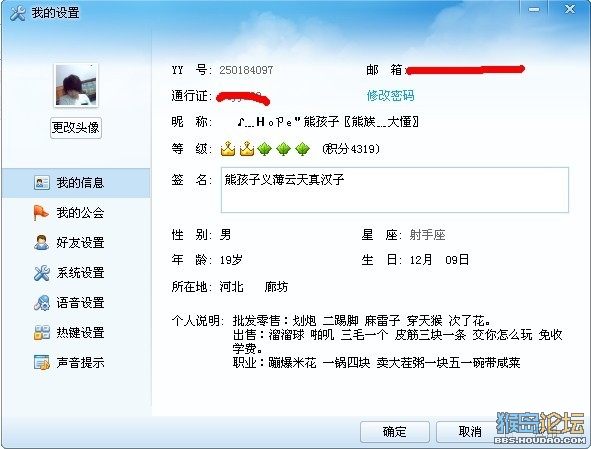
Task: Click the 声音提示 note icon
Action: click(41, 363)
